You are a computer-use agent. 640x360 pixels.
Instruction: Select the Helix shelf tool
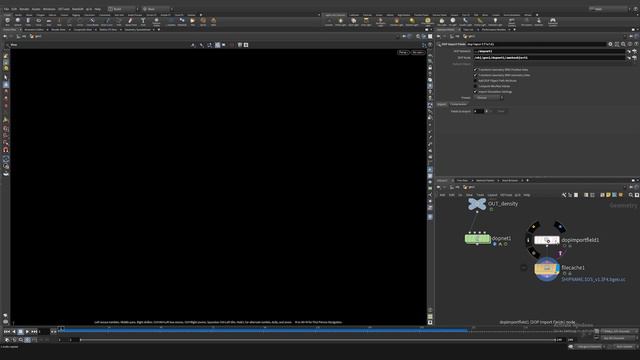click(x=213, y=21)
